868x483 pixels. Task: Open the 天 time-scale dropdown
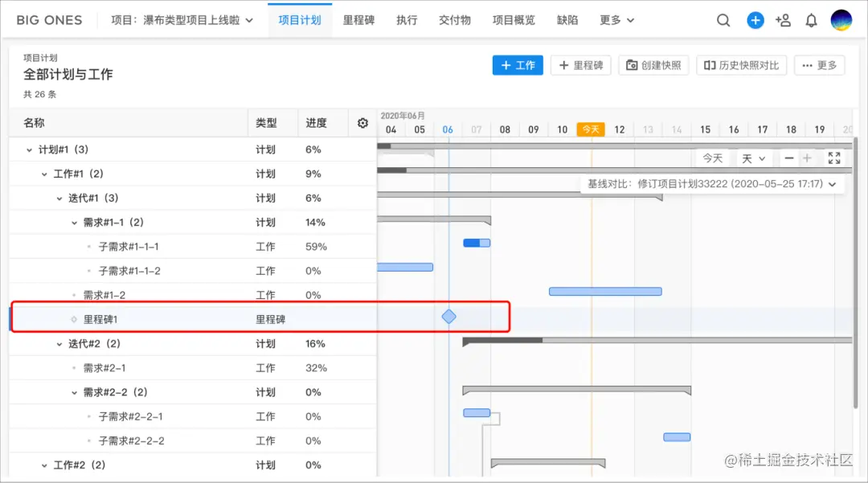(x=753, y=158)
